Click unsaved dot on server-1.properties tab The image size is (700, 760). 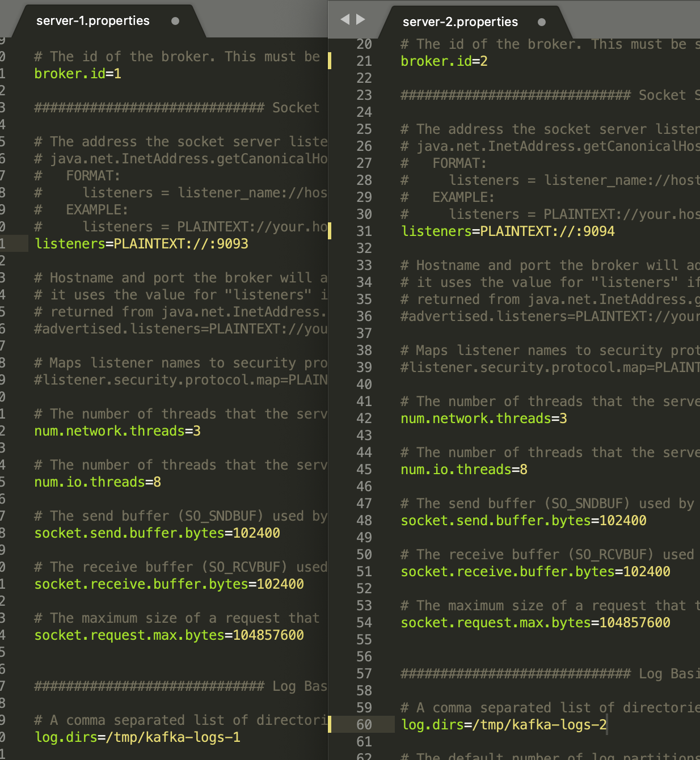175,21
